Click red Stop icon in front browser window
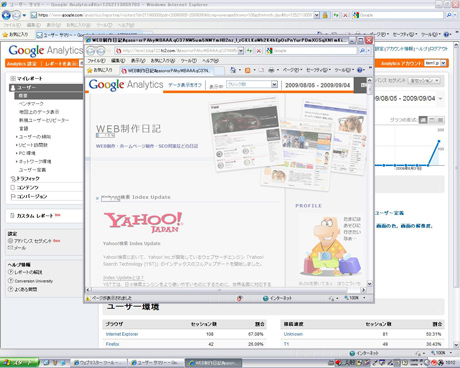Viewport: 460px width, 368px height. pyautogui.click(x=259, y=51)
